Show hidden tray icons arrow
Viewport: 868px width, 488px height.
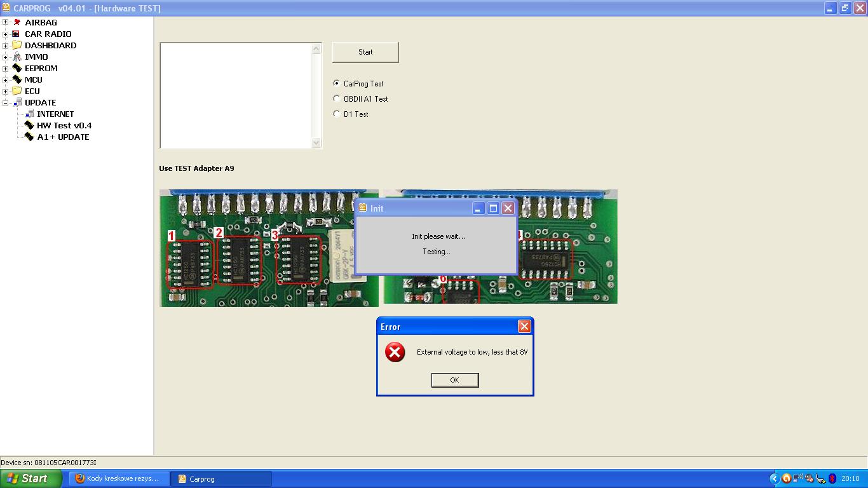774,478
